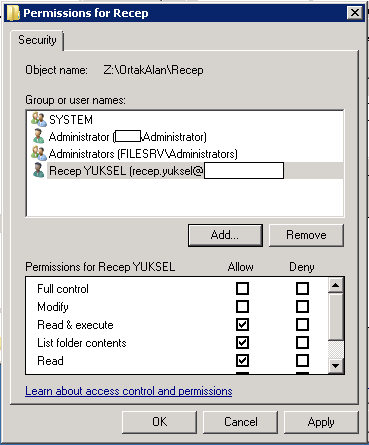Click the Add... button
Screen dimensions: 369x445
[225, 235]
